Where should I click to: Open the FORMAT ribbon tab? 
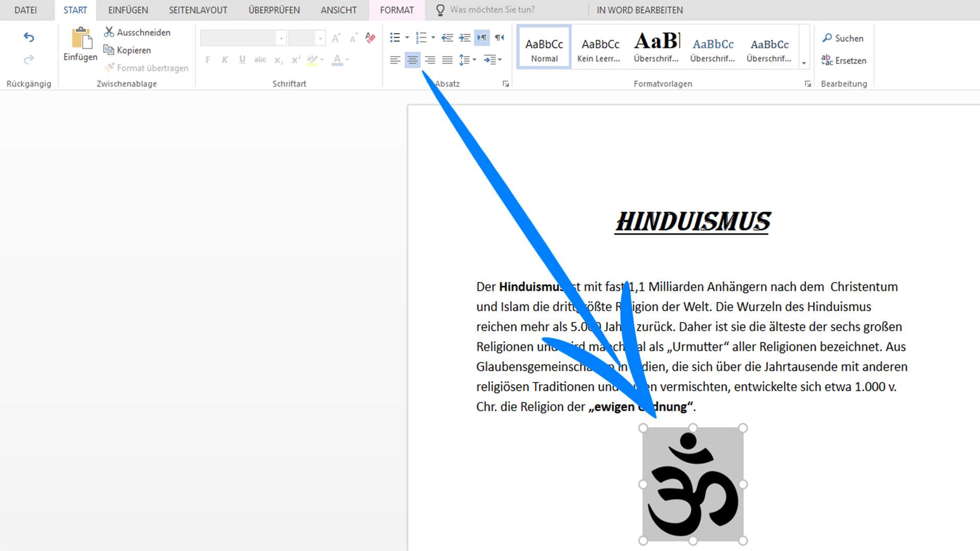click(397, 10)
